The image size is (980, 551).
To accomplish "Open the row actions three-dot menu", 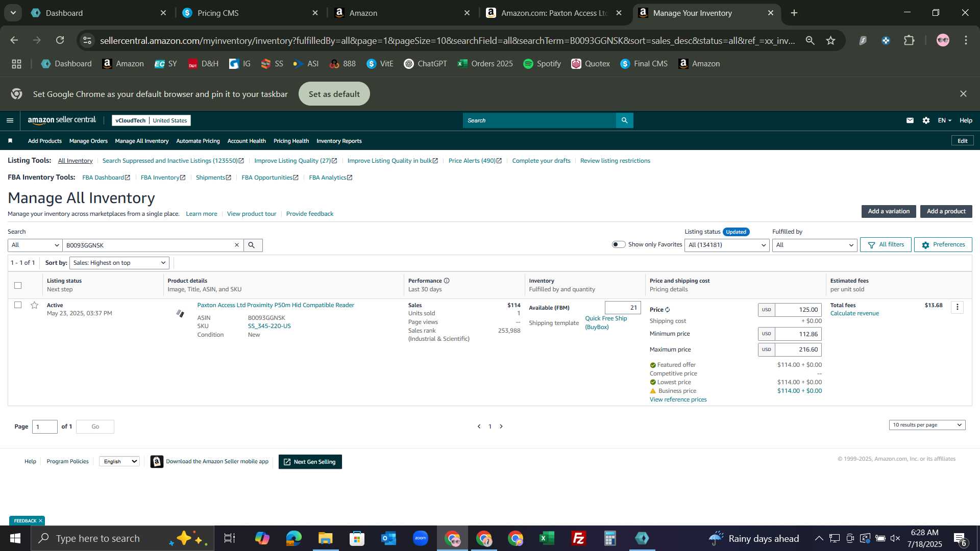I will (x=958, y=307).
